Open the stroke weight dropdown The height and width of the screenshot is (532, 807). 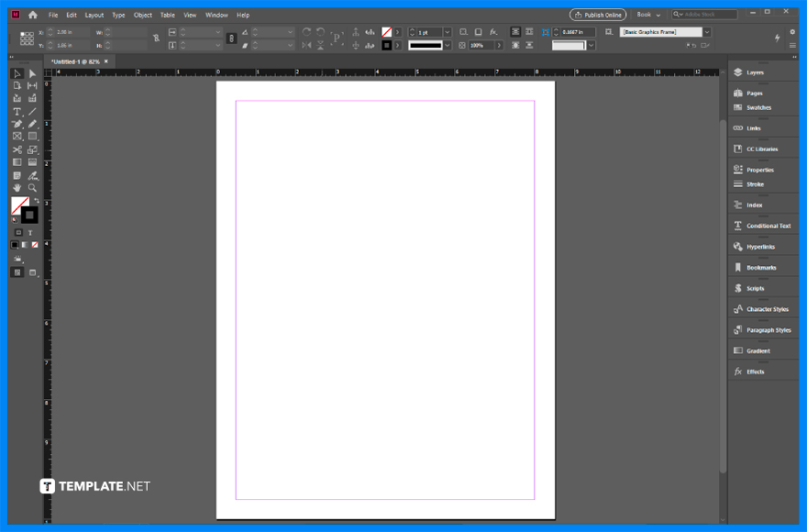pos(447,30)
